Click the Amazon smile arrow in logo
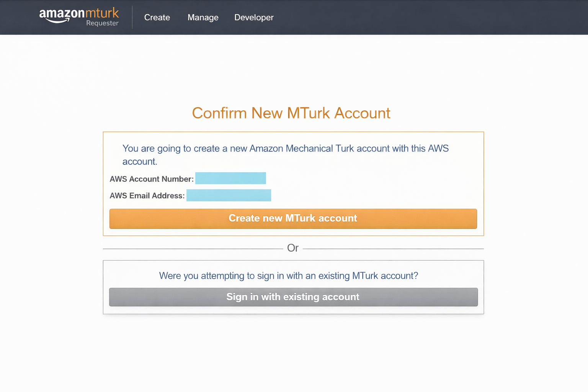Screen dimensions: 588x392 (x=57, y=21)
